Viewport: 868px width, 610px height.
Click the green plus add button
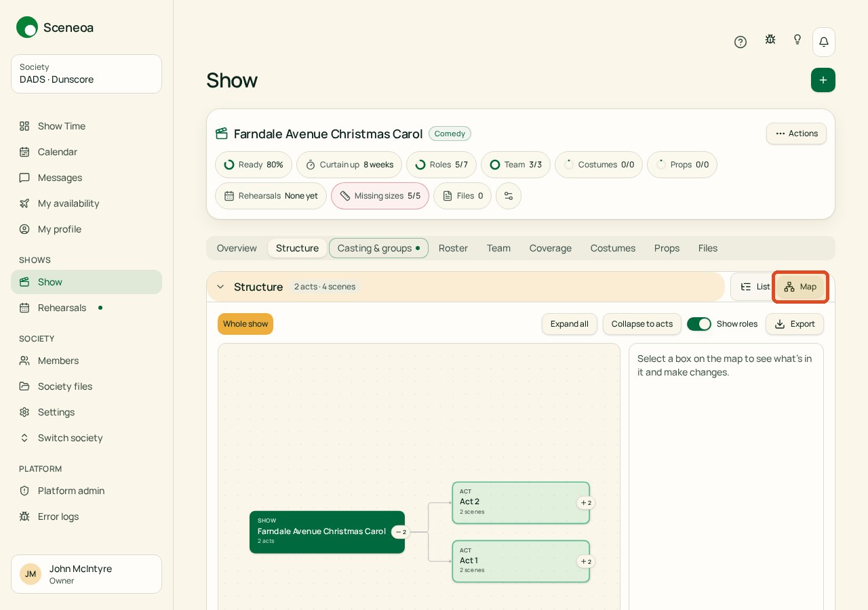[823, 80]
